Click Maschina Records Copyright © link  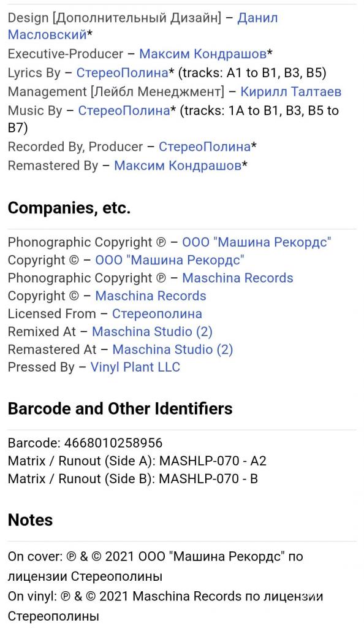[x=151, y=296]
